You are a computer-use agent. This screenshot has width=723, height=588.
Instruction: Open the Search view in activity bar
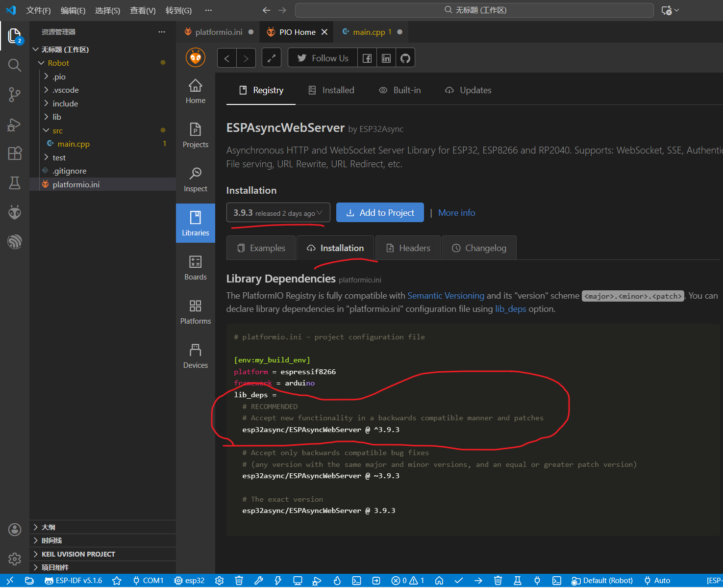point(15,65)
